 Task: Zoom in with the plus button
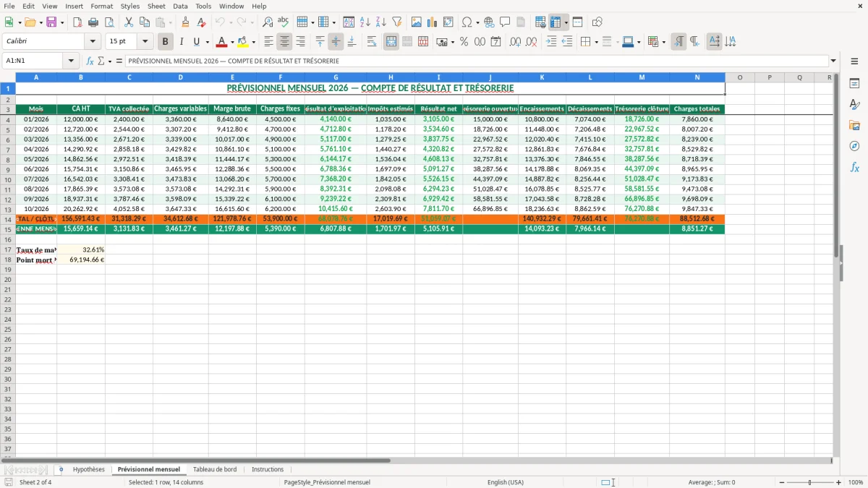click(839, 482)
